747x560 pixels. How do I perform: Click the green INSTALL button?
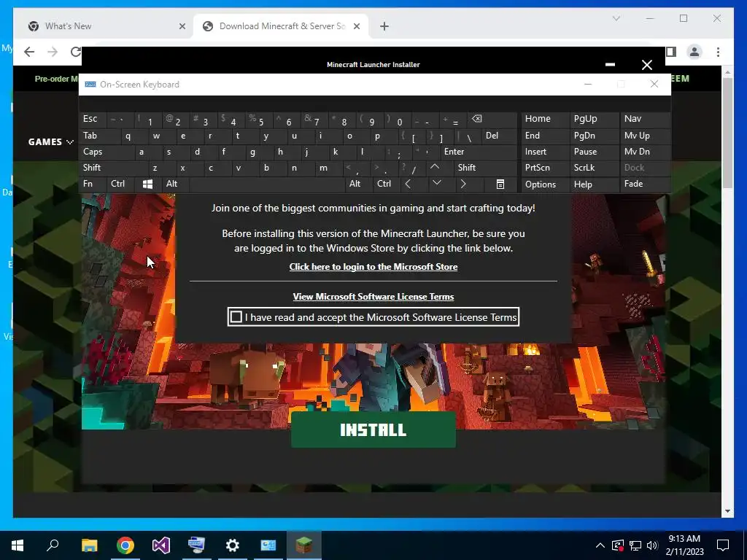[x=373, y=429]
